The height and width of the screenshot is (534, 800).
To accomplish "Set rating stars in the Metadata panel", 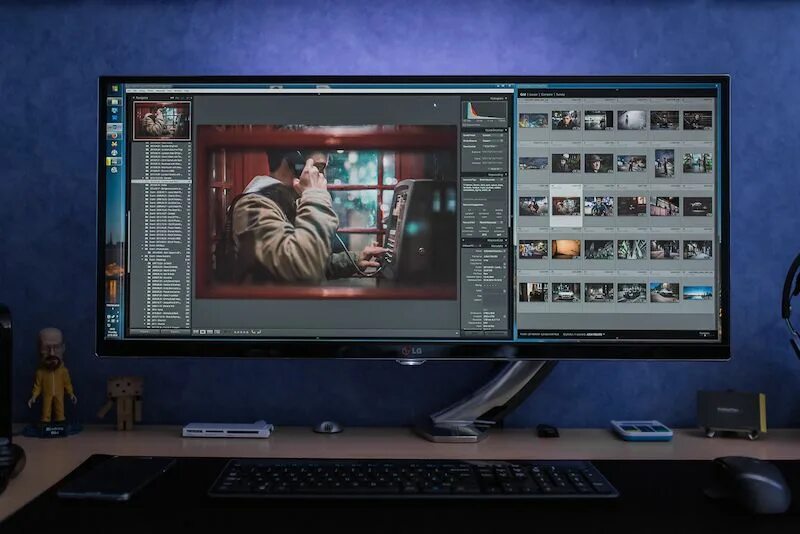I will (492, 286).
